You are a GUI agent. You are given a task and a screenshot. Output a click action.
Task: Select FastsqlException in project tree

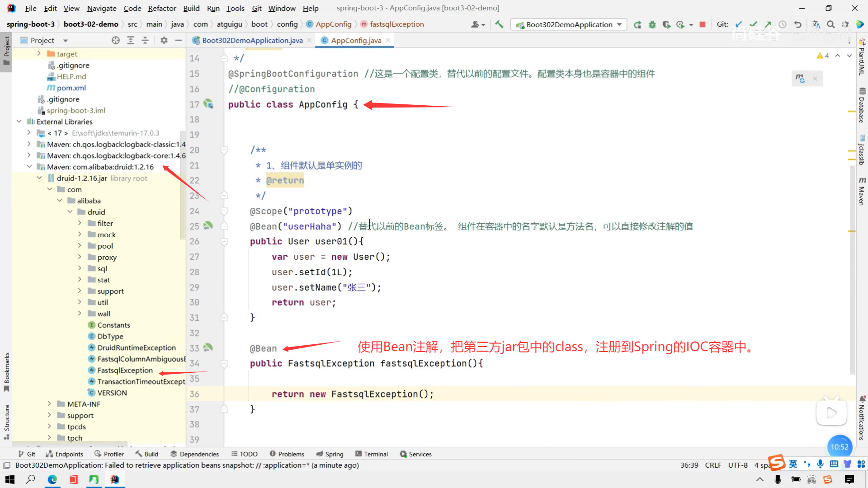pos(125,370)
